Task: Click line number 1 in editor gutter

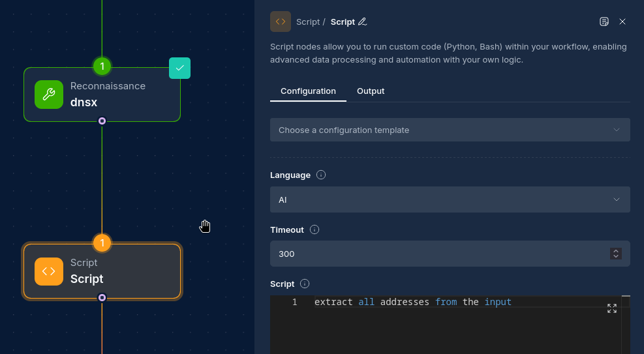Action: pyautogui.click(x=294, y=302)
